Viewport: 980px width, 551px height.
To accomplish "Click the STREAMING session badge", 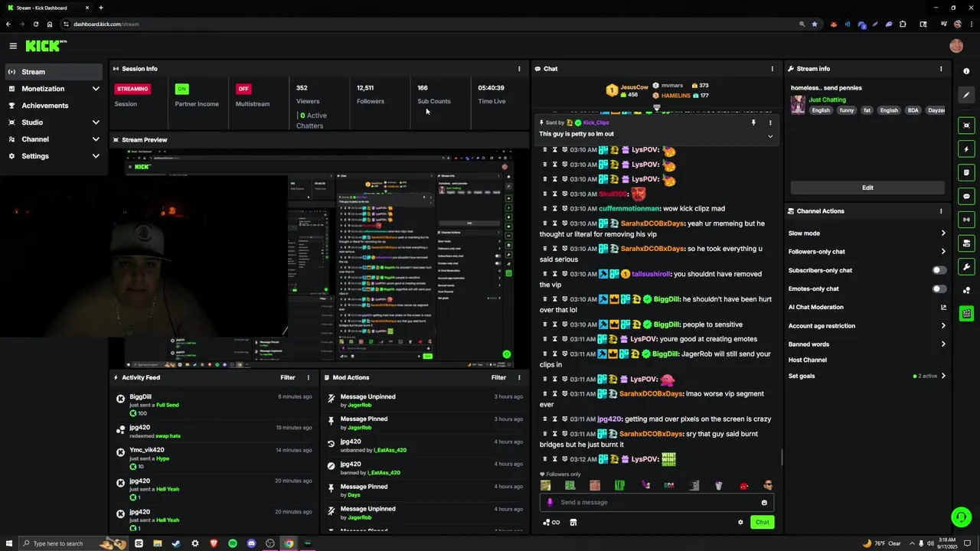I will (132, 89).
